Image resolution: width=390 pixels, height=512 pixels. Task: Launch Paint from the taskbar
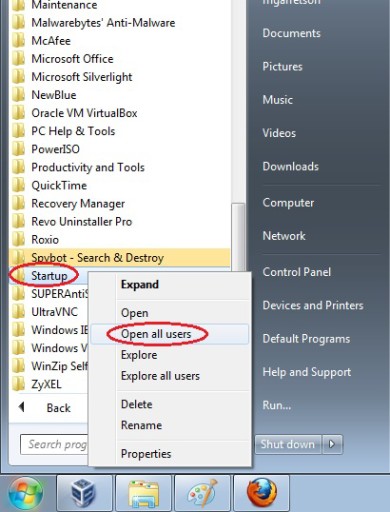point(202,493)
